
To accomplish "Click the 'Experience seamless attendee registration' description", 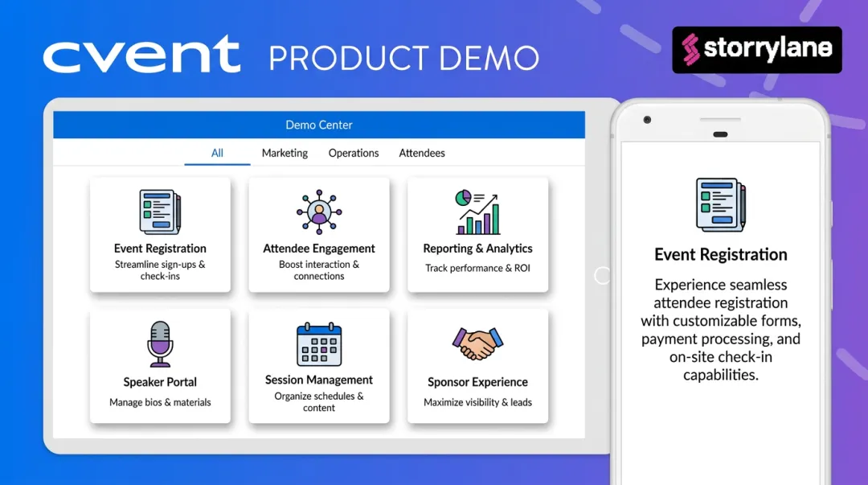I will tap(721, 330).
